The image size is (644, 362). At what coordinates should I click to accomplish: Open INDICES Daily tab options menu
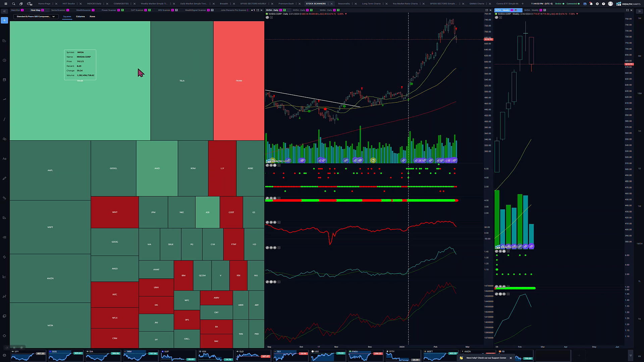click(104, 4)
